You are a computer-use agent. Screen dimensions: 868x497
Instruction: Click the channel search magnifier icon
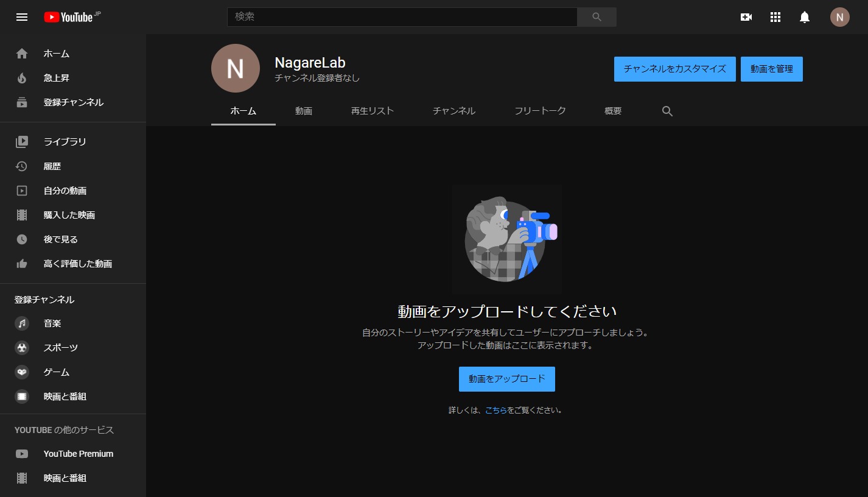pyautogui.click(x=667, y=111)
